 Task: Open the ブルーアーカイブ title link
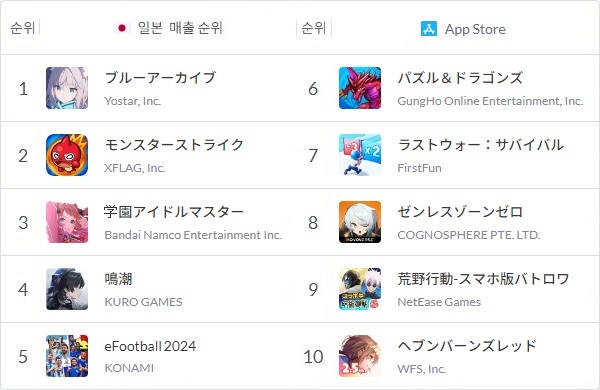160,78
